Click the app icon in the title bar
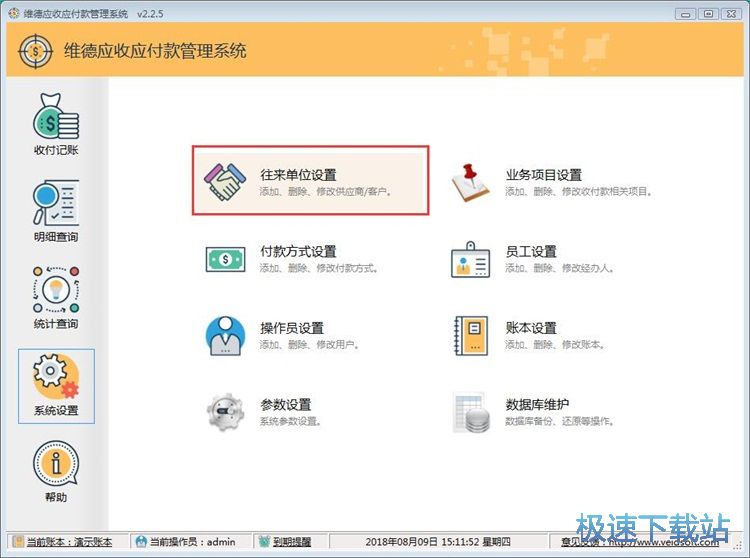The width and height of the screenshot is (750, 558). pos(14,13)
